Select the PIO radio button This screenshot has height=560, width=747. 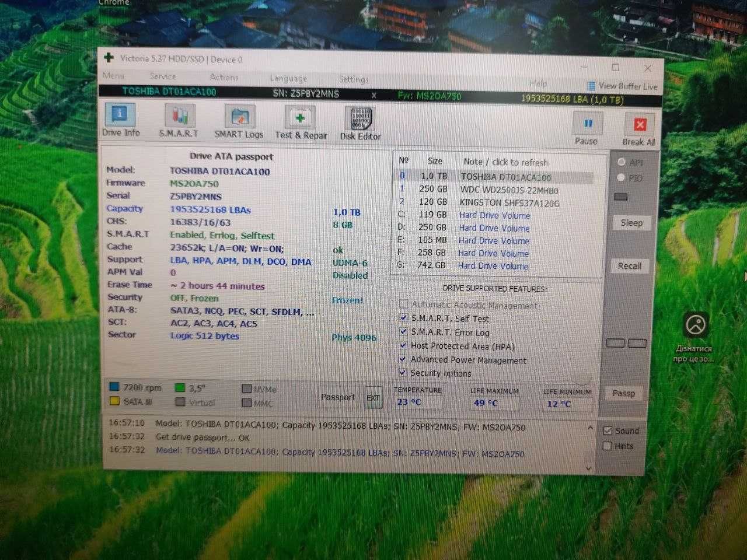[621, 177]
